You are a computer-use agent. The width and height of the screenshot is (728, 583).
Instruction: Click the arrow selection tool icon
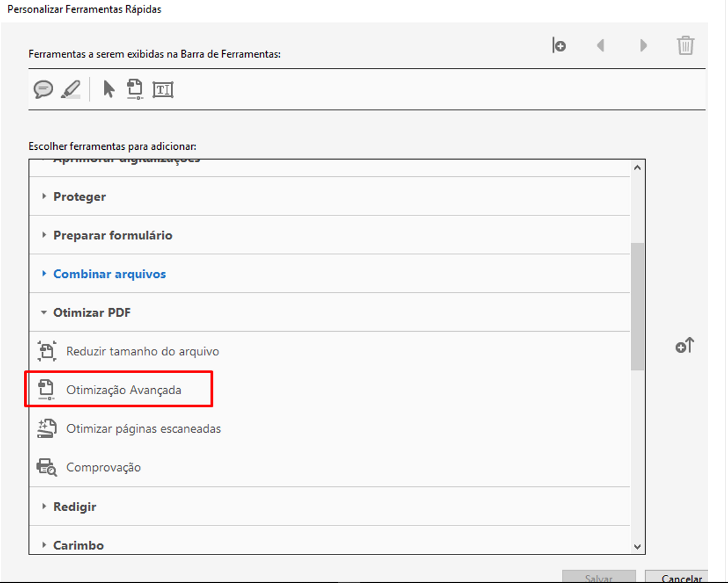tap(109, 89)
